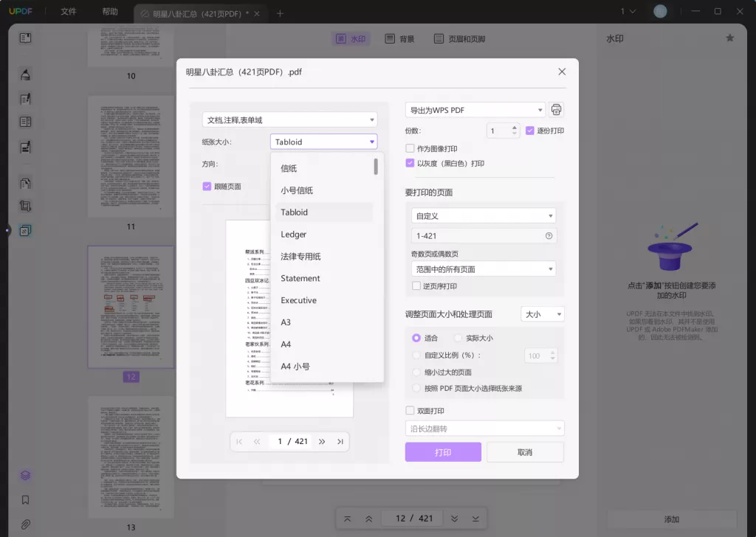This screenshot has width=756, height=537.
Task: Jump to first page in bottom navigation bar
Action: click(x=347, y=519)
